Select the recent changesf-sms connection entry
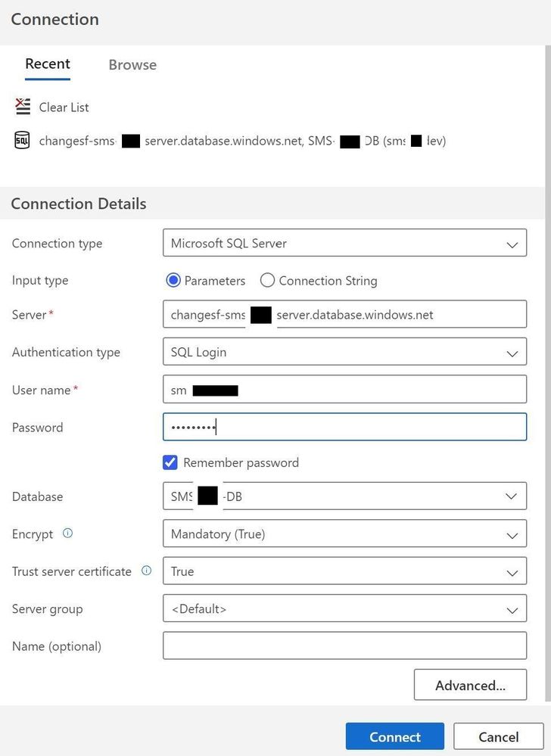Screen dimensions: 551x756 [x=227, y=140]
